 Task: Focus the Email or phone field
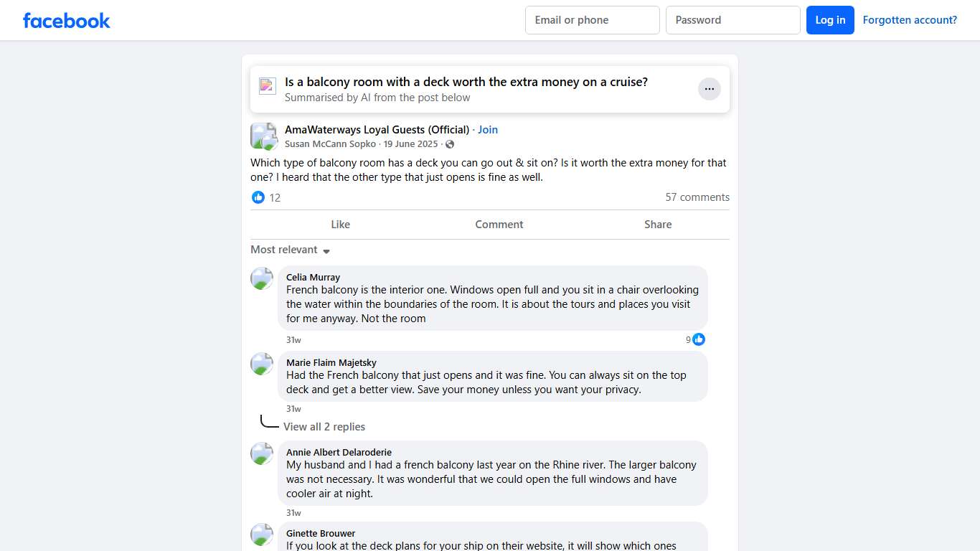592,20
